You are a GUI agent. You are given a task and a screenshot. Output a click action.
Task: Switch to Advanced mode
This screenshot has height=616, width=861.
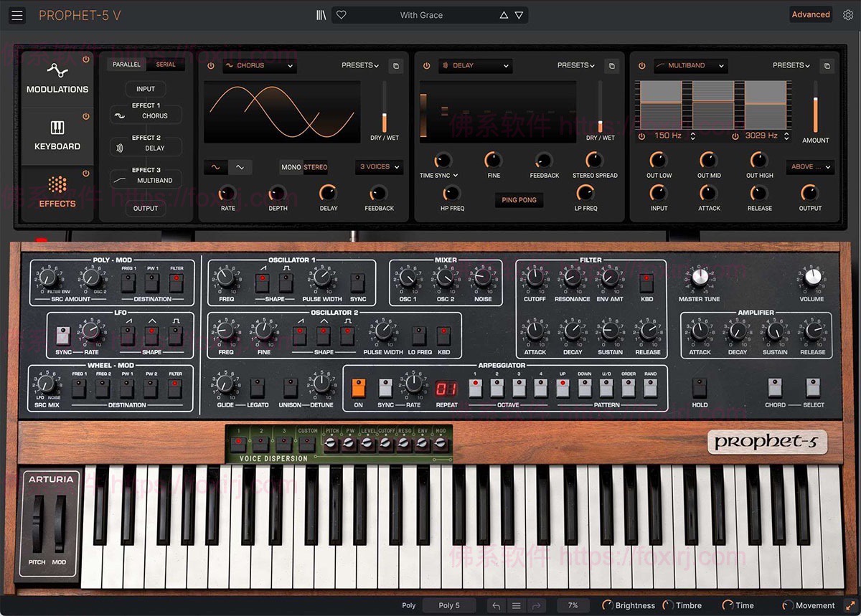(x=811, y=14)
